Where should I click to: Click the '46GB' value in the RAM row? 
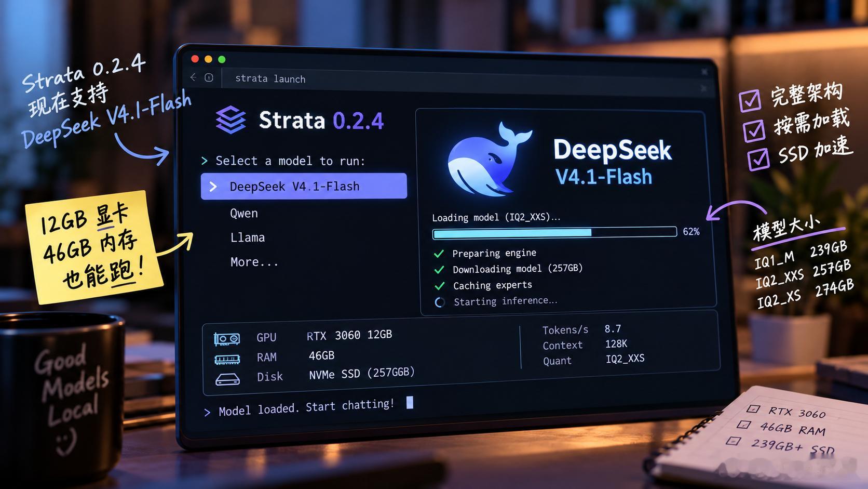[321, 356]
